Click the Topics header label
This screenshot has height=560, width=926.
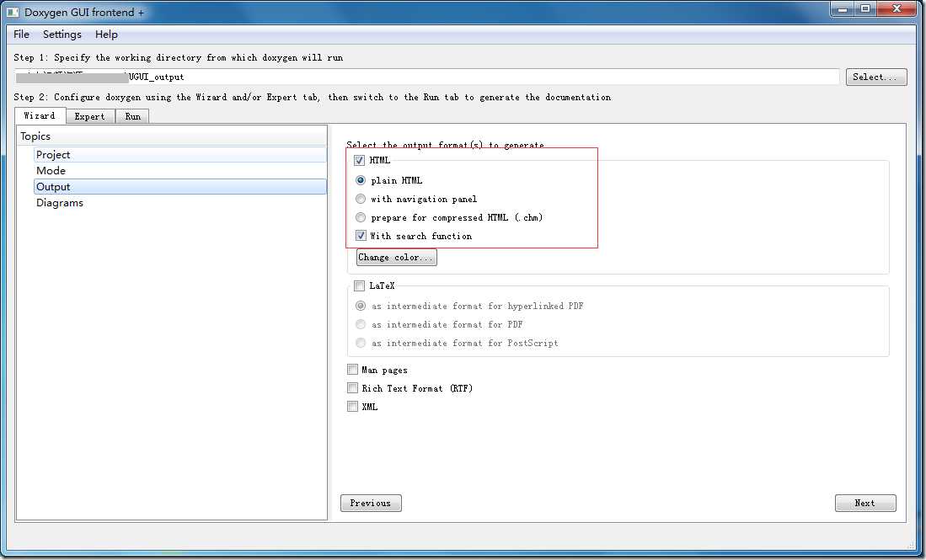click(x=35, y=136)
